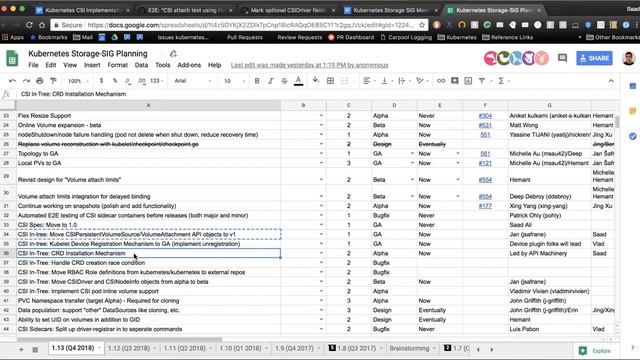This screenshot has width=640, height=360.
Task: Toggle Italic formatting
Action: click(x=271, y=81)
